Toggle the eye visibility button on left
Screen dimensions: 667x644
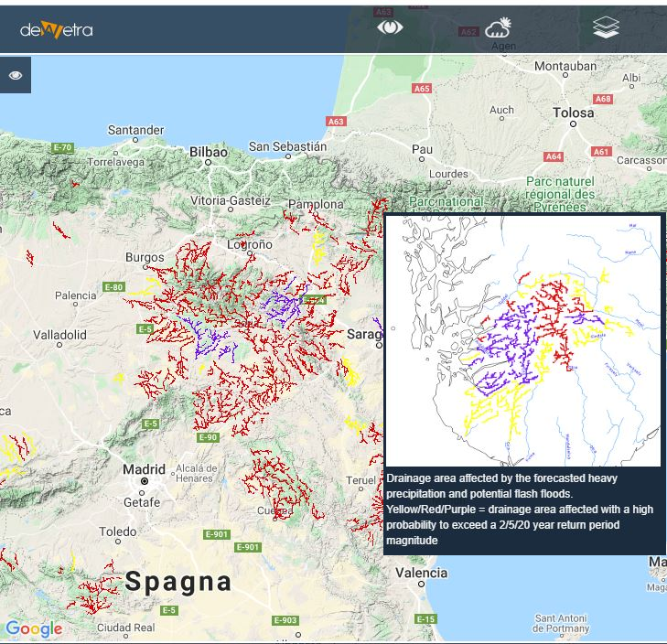click(16, 75)
